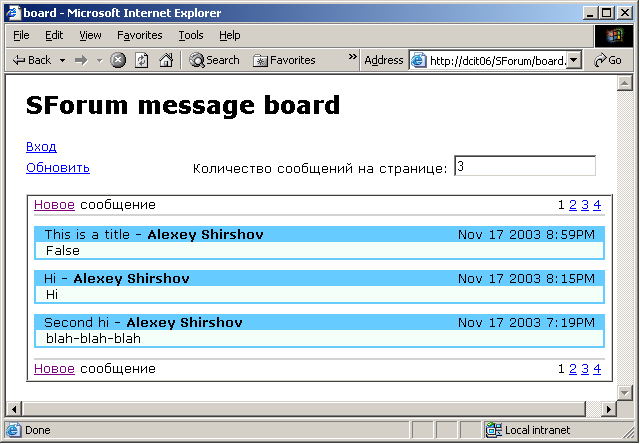
Task: Click the Обновить refresh link
Action: [58, 168]
